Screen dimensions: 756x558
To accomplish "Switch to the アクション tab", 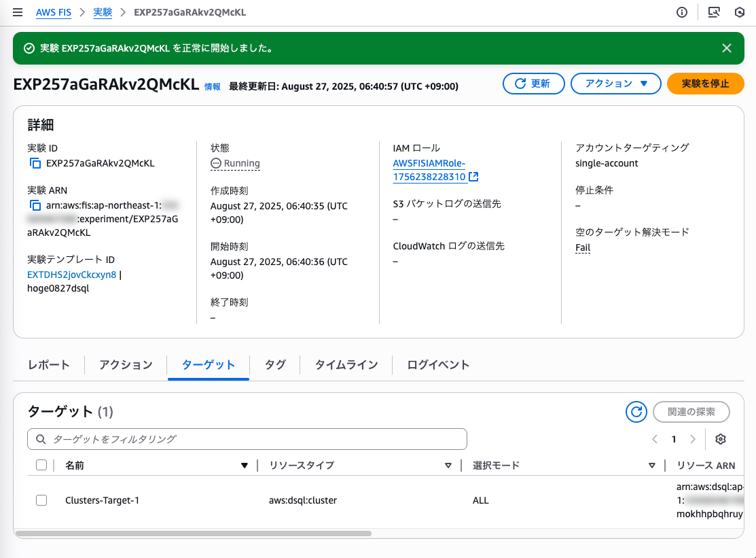I will click(x=126, y=365).
